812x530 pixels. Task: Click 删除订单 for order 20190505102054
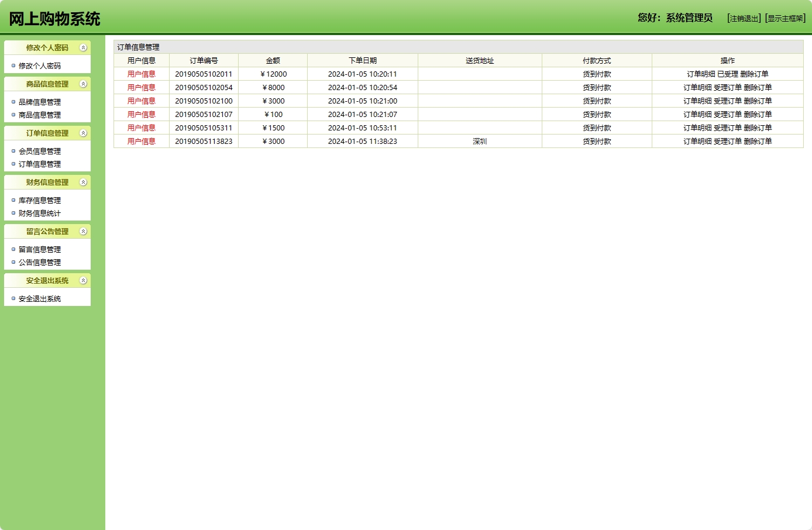pos(758,88)
